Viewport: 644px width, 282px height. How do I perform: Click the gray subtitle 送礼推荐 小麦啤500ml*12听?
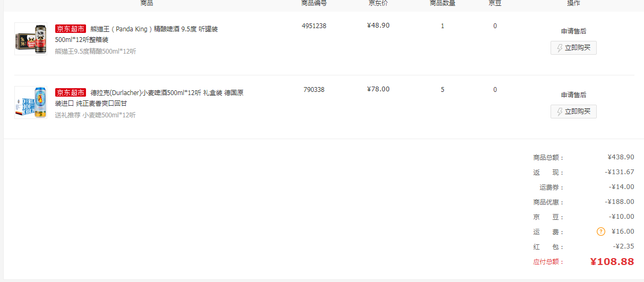pyautogui.click(x=96, y=115)
